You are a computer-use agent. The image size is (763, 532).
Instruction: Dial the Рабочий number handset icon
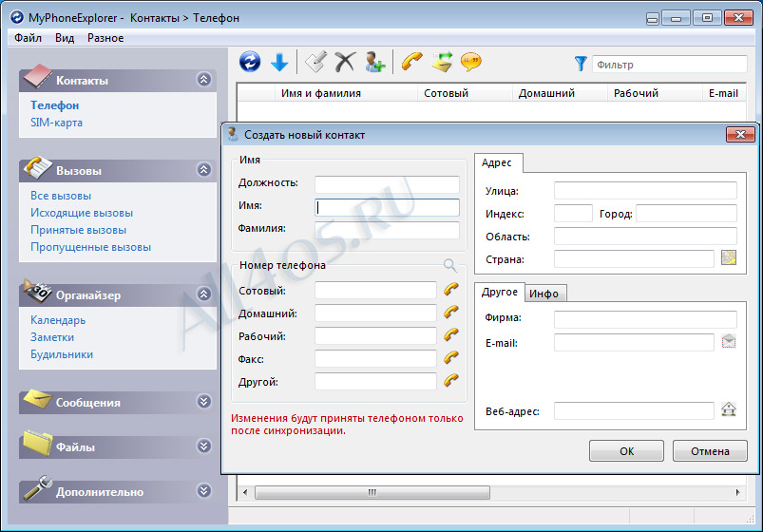coord(451,334)
